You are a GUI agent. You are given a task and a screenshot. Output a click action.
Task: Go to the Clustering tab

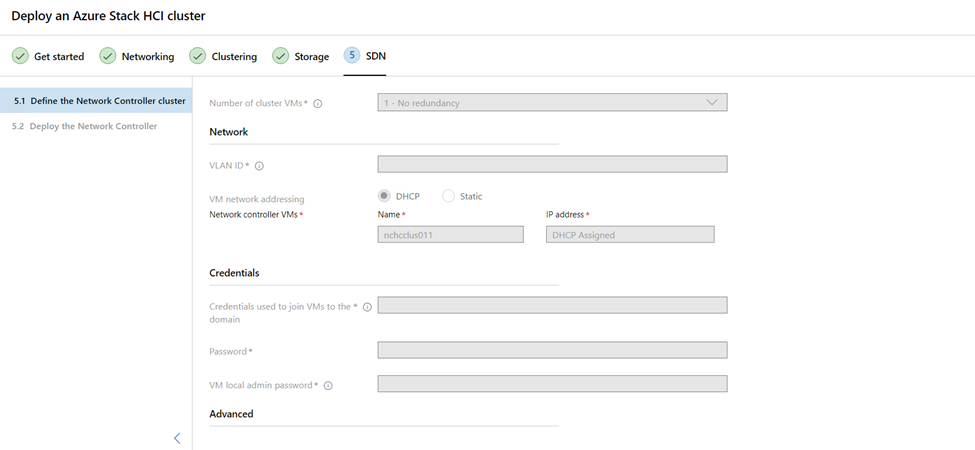[223, 56]
